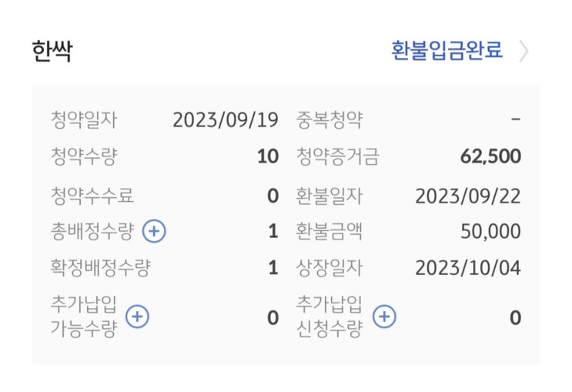Expand the 총배정수량 plus icon
The height and width of the screenshot is (392, 572).
[x=154, y=231]
